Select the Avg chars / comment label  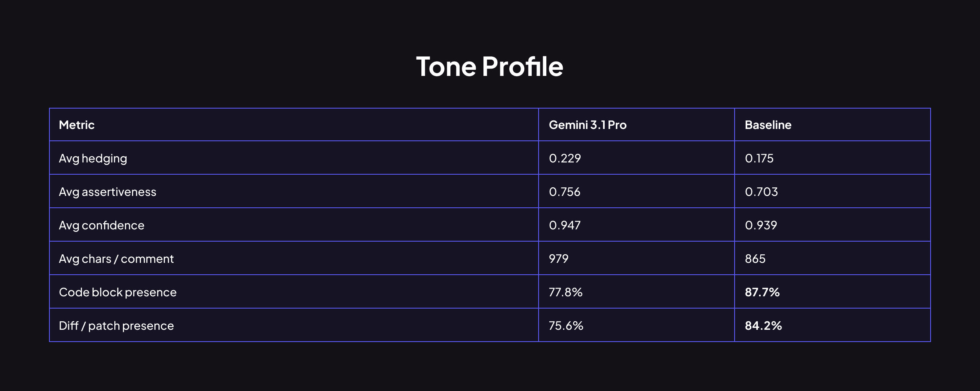click(116, 259)
